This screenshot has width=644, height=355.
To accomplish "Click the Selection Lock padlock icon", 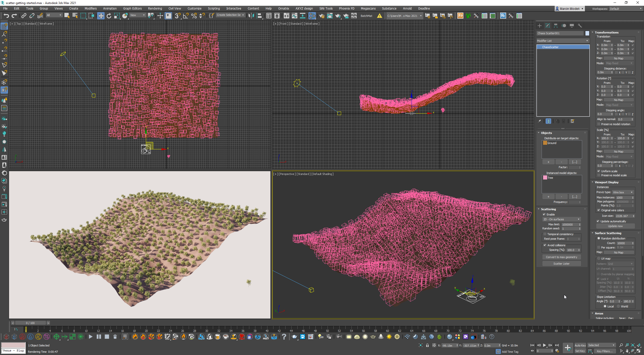I will click(x=427, y=345).
